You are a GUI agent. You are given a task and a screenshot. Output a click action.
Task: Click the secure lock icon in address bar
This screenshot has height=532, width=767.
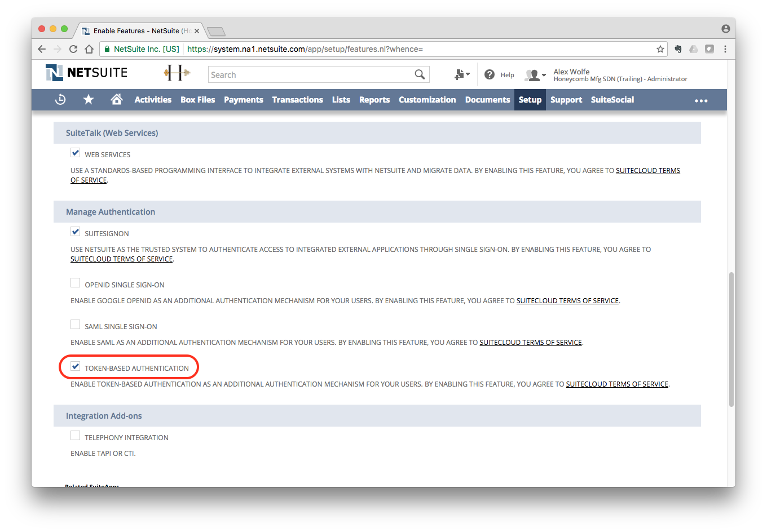pos(107,49)
